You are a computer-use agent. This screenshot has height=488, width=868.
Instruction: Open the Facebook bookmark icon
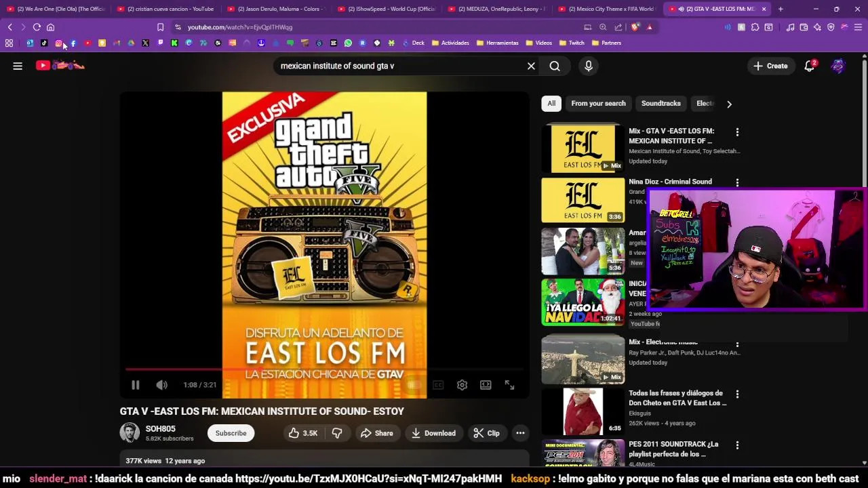[x=73, y=43]
